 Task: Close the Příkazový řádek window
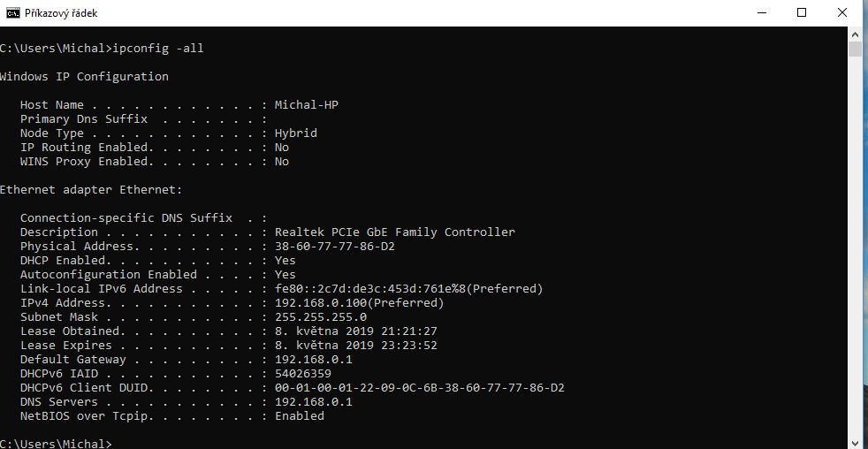[x=842, y=13]
